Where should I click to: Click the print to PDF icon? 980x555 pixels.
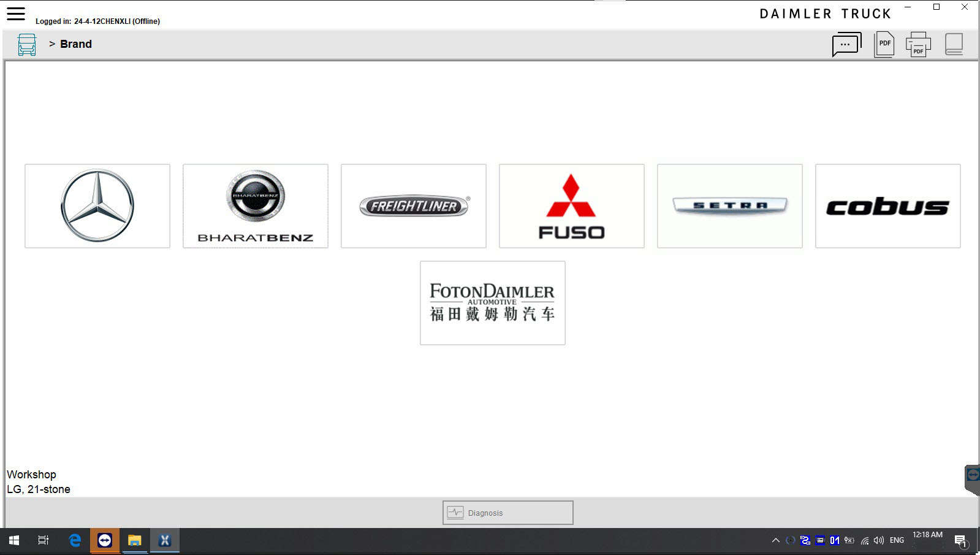(x=918, y=44)
